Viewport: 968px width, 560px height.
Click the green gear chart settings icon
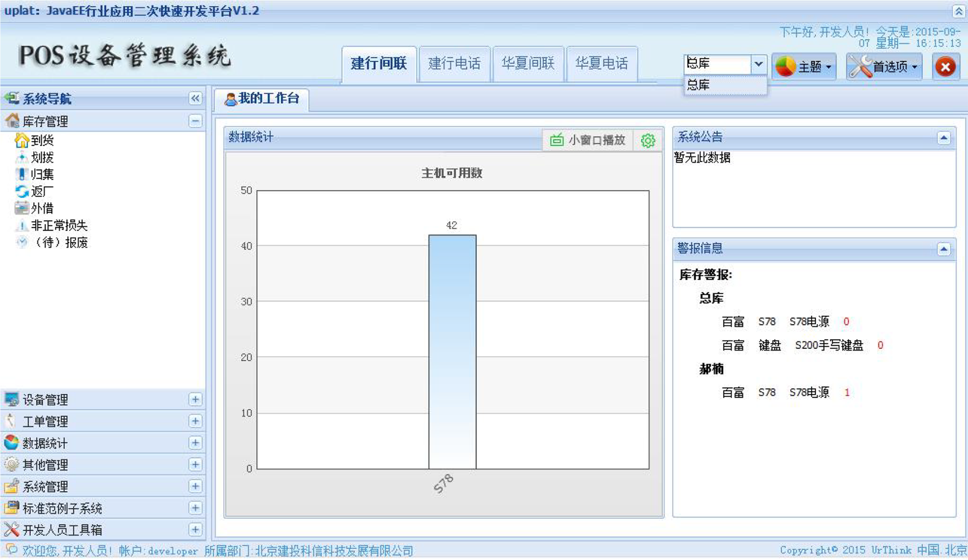point(648,140)
